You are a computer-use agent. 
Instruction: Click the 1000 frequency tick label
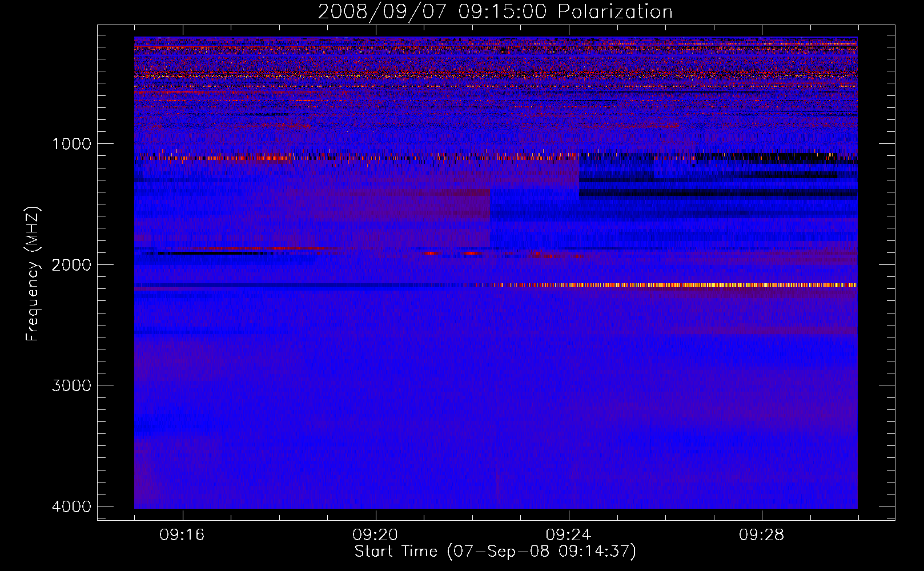(x=71, y=144)
